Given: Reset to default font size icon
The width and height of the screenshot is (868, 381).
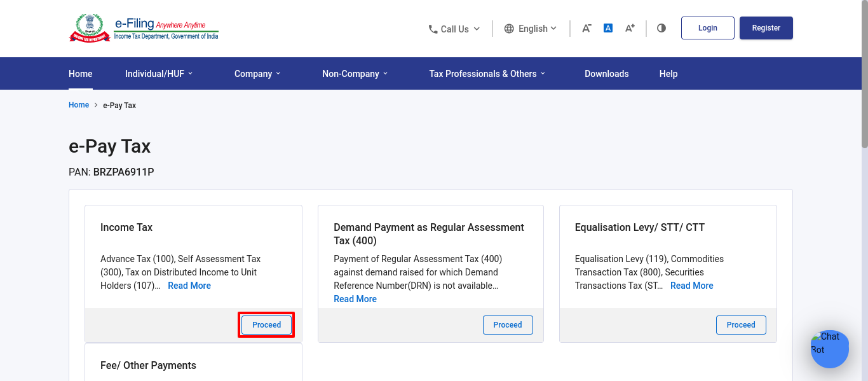Looking at the screenshot, I should [608, 28].
